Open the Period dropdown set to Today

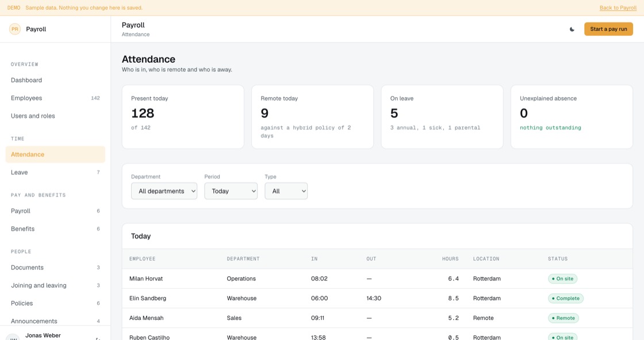(231, 191)
